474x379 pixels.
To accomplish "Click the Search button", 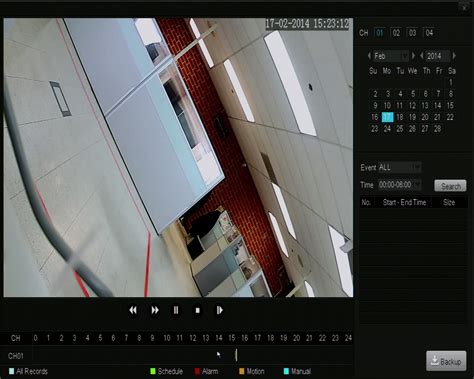I will click(450, 186).
